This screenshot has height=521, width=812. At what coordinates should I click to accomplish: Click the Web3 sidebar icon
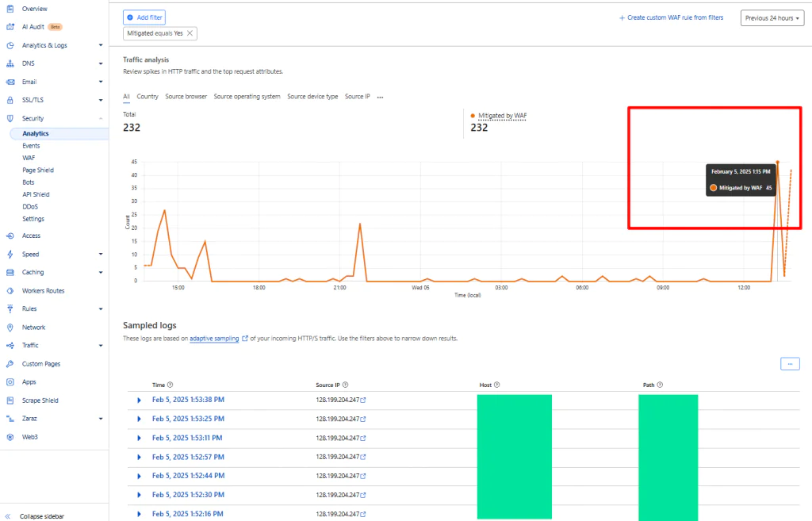click(10, 437)
